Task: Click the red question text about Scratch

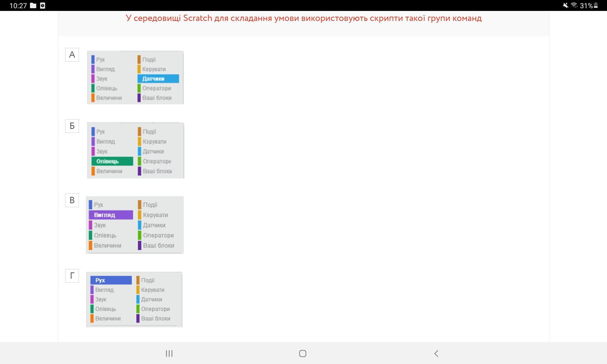Action: pos(303,18)
